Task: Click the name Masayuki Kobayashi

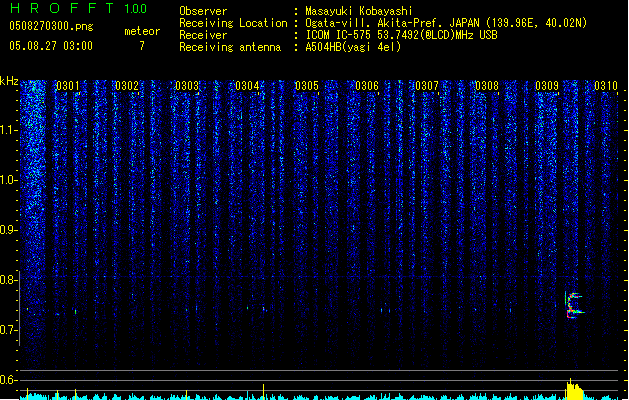Action: (359, 11)
